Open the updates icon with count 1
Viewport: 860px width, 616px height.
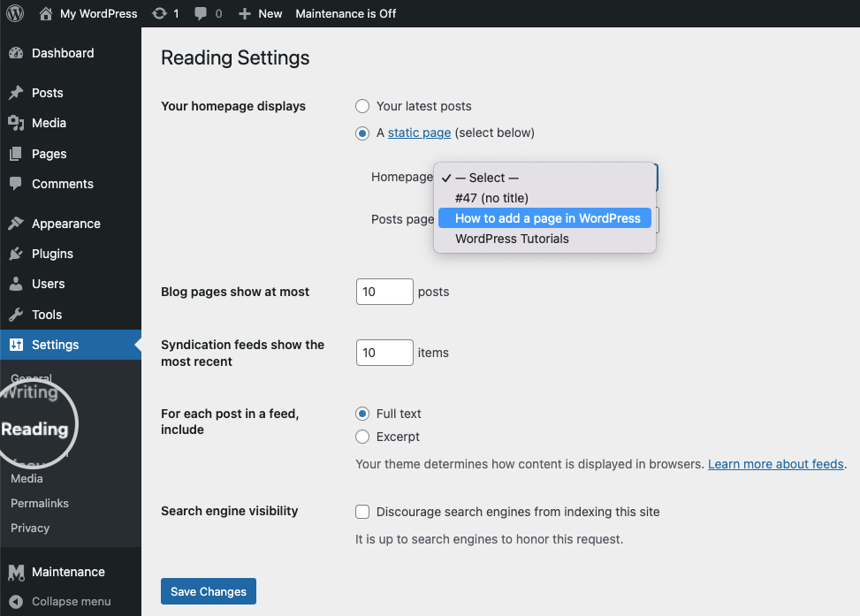point(160,13)
